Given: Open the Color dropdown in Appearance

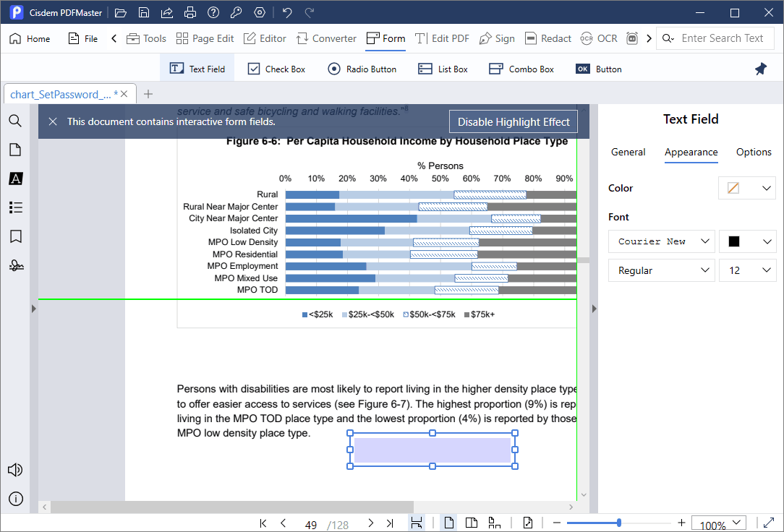Looking at the screenshot, I should tap(747, 188).
